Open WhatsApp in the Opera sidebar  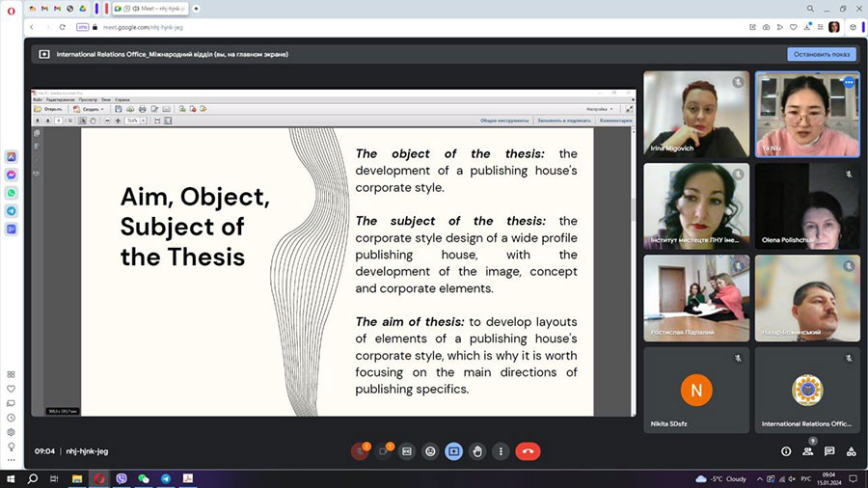[11, 193]
